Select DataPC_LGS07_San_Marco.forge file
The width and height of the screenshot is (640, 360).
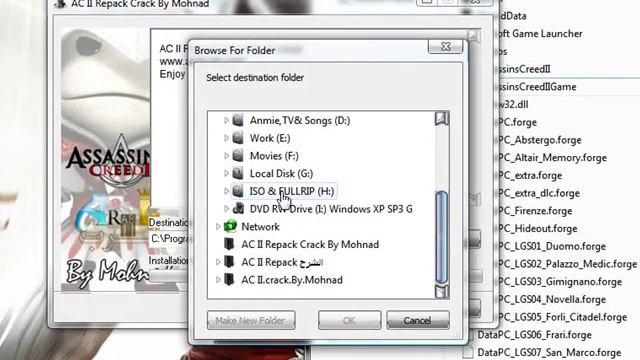(549, 352)
